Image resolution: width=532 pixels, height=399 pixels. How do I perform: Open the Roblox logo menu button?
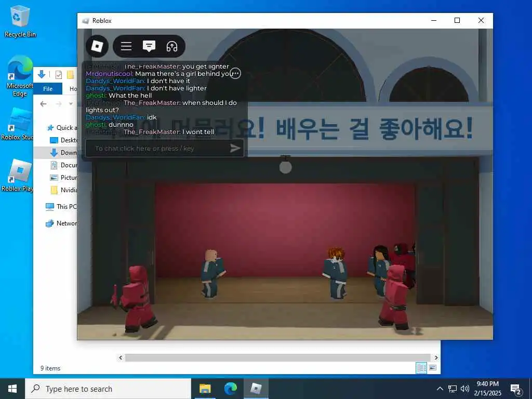coord(97,46)
